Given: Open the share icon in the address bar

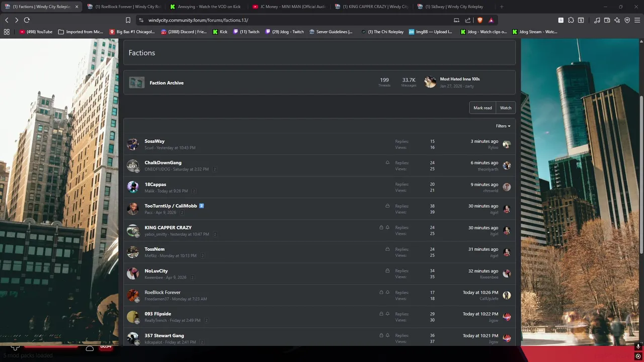Looking at the screenshot, I should 468,20.
